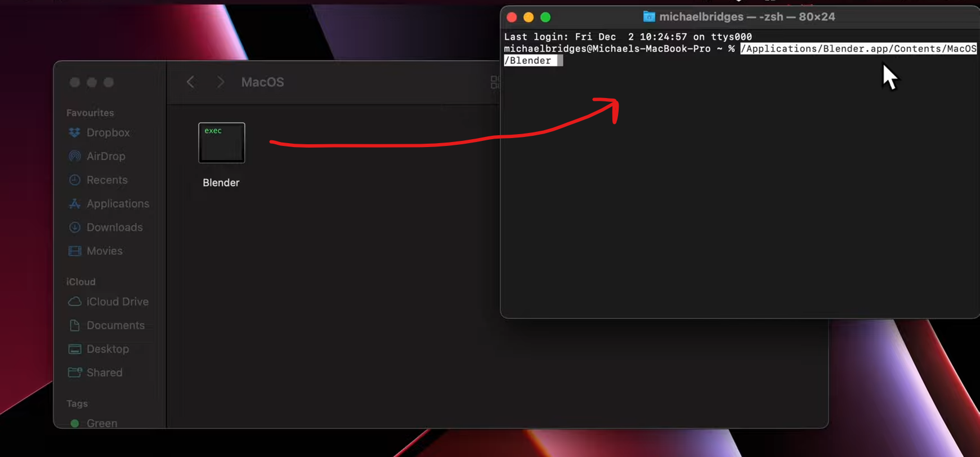980x457 pixels.
Task: Click the Terminal shell prompt text
Action: (x=619, y=49)
